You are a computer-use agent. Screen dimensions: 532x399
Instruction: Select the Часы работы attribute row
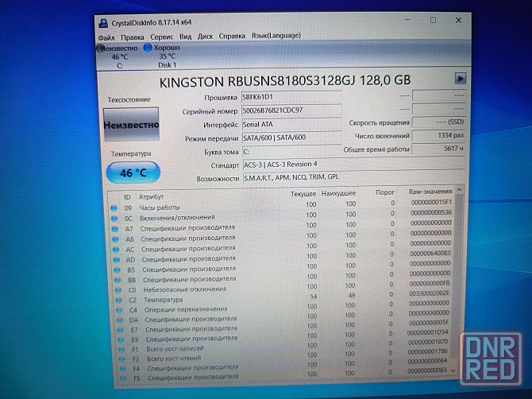[x=283, y=205]
